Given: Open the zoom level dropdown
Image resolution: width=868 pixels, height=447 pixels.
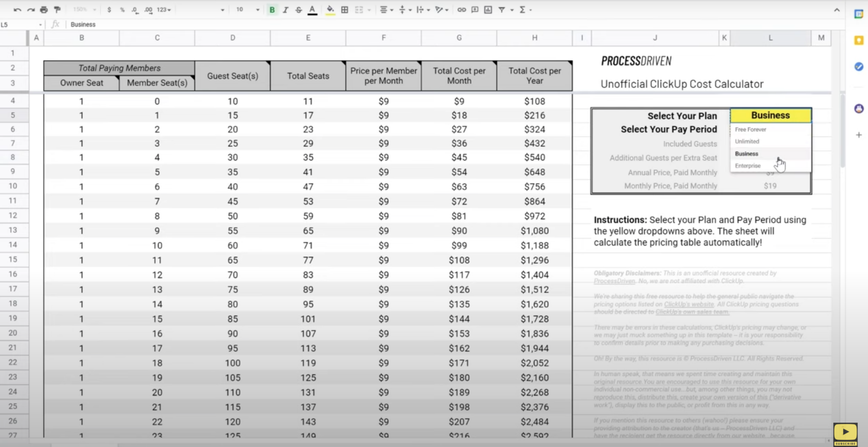Looking at the screenshot, I should (84, 10).
